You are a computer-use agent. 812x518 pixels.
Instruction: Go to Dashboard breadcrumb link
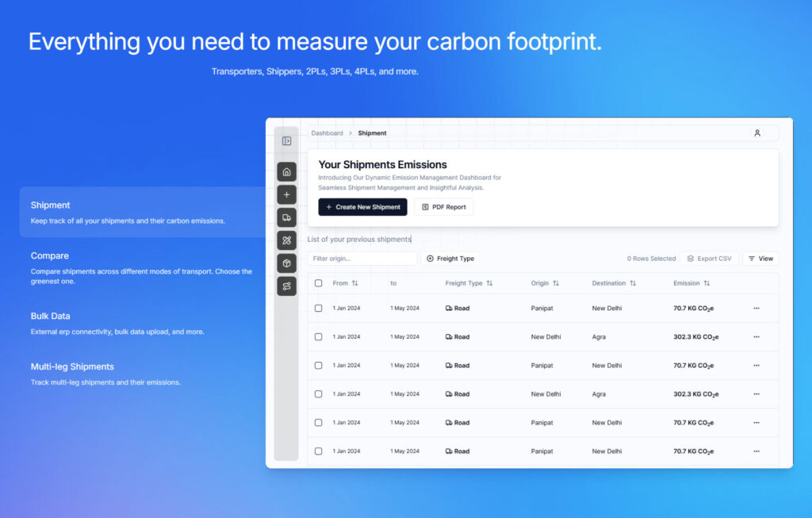point(327,133)
